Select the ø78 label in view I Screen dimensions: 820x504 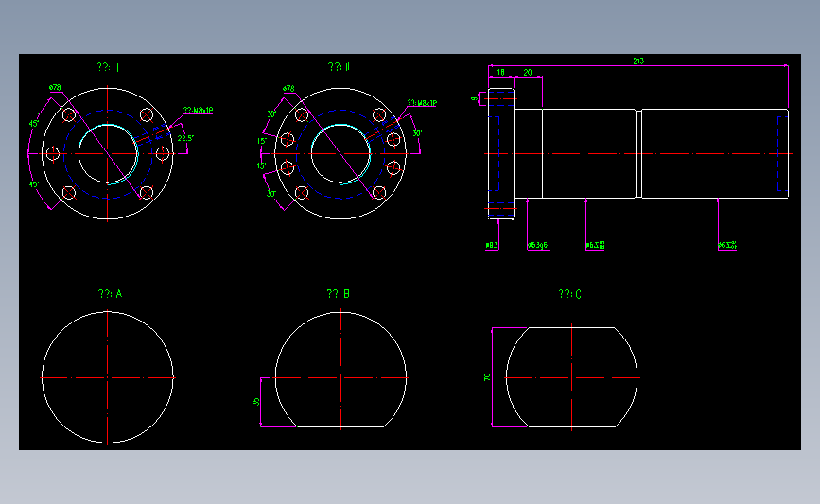[x=55, y=88]
